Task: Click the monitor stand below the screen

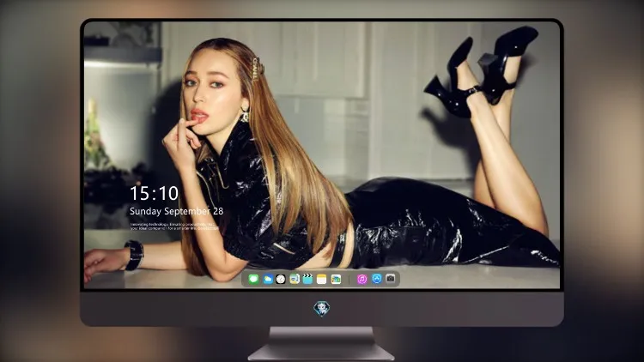Action: [x=321, y=343]
